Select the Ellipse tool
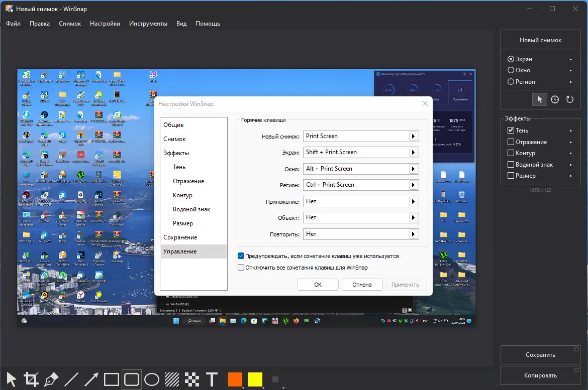Image resolution: width=588 pixels, height=390 pixels. pos(151,379)
